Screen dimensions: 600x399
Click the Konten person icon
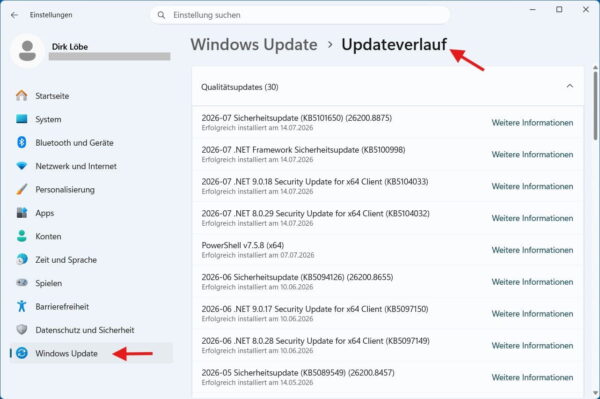(x=22, y=236)
